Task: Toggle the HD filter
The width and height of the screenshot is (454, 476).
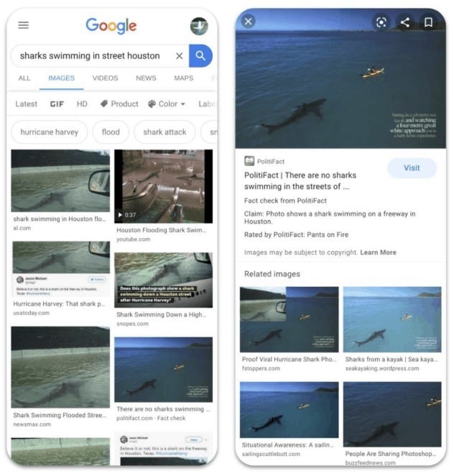Action: (x=82, y=104)
